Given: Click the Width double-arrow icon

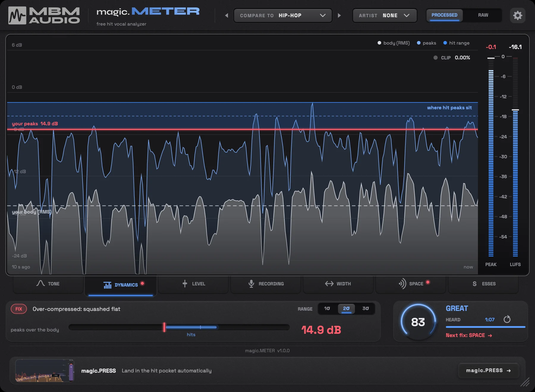Looking at the screenshot, I should coord(329,284).
